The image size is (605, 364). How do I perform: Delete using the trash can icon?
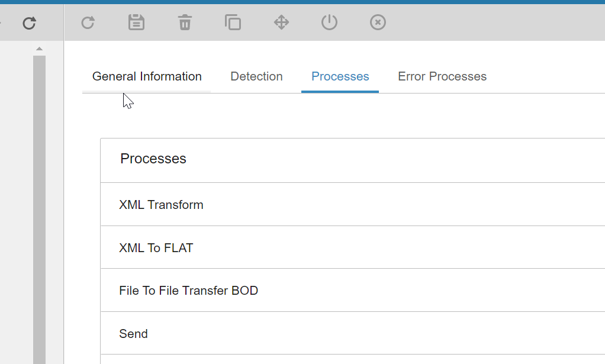[185, 22]
